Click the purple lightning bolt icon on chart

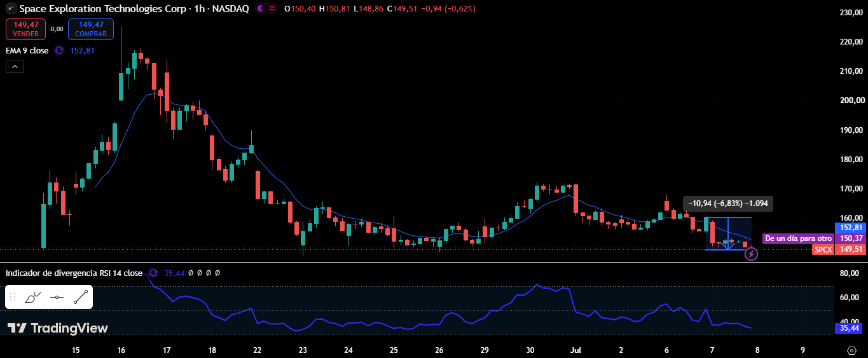coord(751,254)
